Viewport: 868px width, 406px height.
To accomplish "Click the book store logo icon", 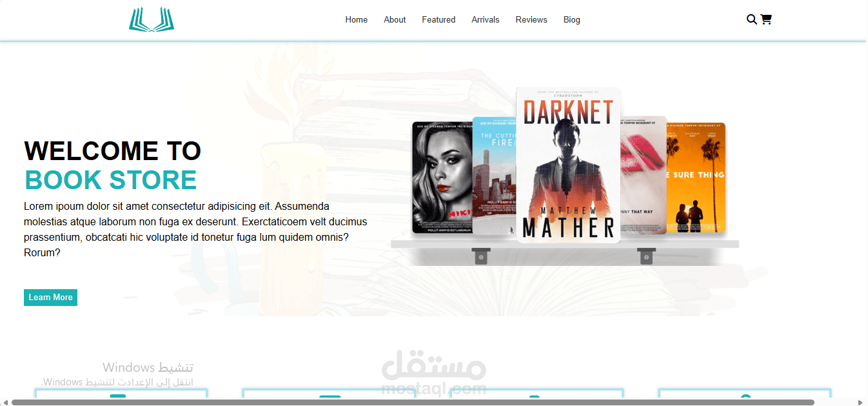I will (152, 19).
